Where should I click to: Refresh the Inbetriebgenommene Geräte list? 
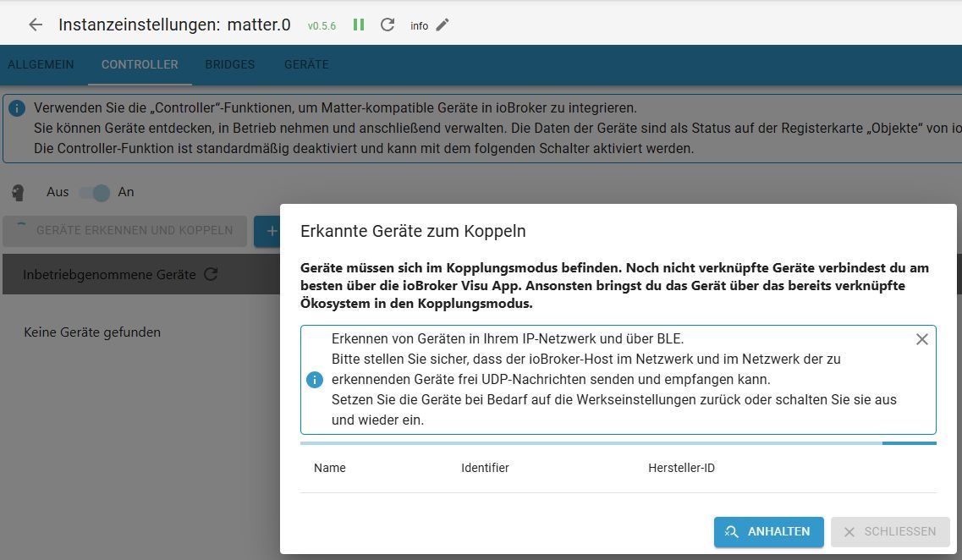pos(212,275)
